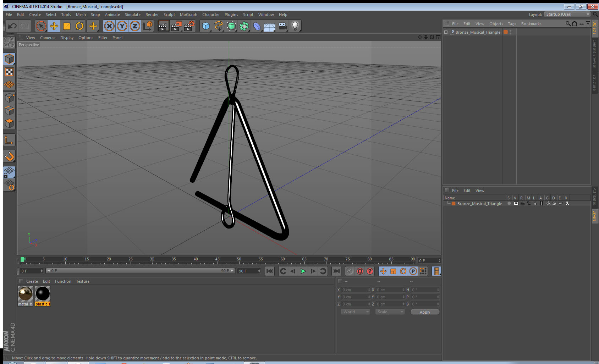Open the Layers side tab
Screen dimensions: 599x364
click(595, 215)
